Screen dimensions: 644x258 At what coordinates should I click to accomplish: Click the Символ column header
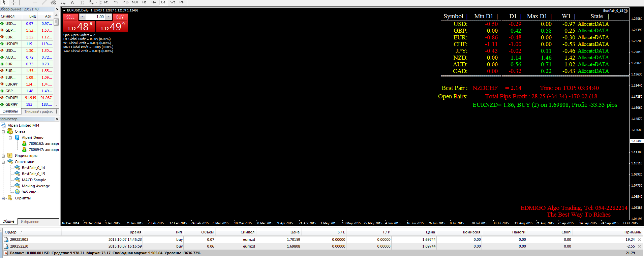click(x=11, y=16)
